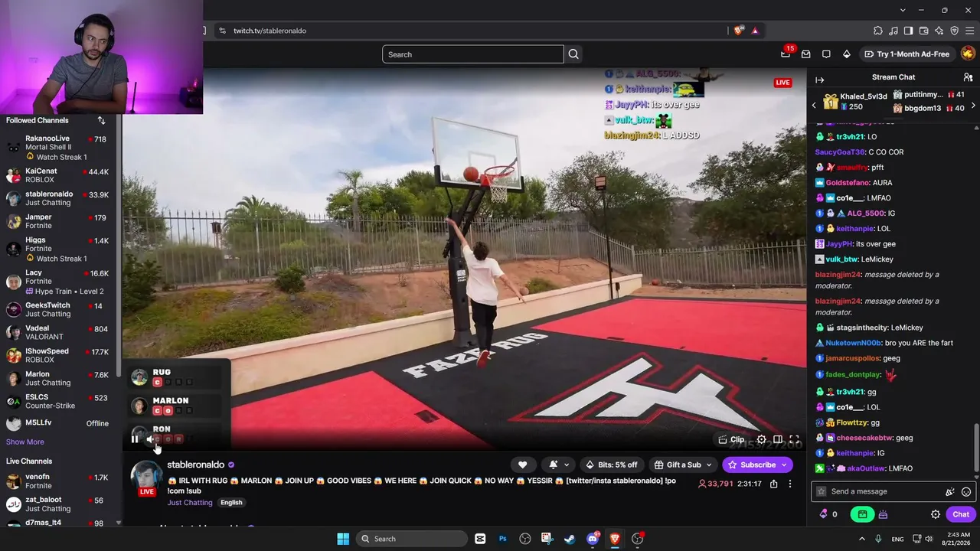
Task: Click the Windows taskbar Search box
Action: point(412,539)
